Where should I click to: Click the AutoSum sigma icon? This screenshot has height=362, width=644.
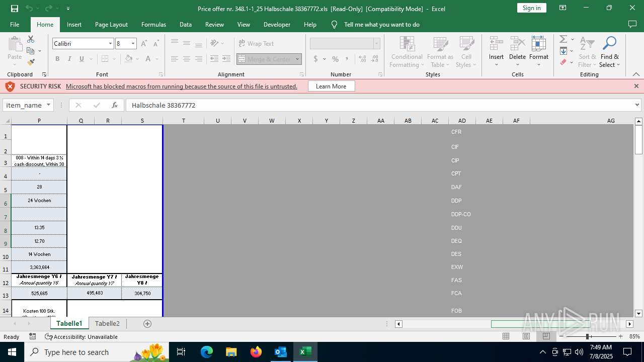coord(563,39)
